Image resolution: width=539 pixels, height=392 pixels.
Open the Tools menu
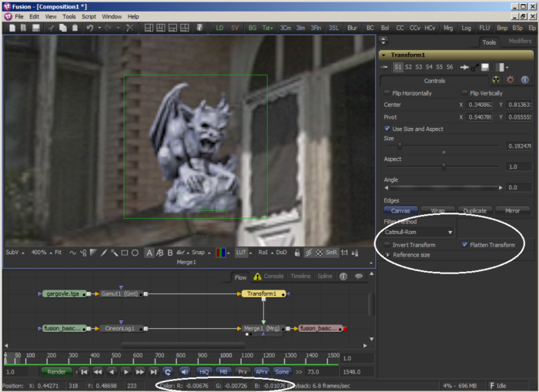tap(69, 16)
